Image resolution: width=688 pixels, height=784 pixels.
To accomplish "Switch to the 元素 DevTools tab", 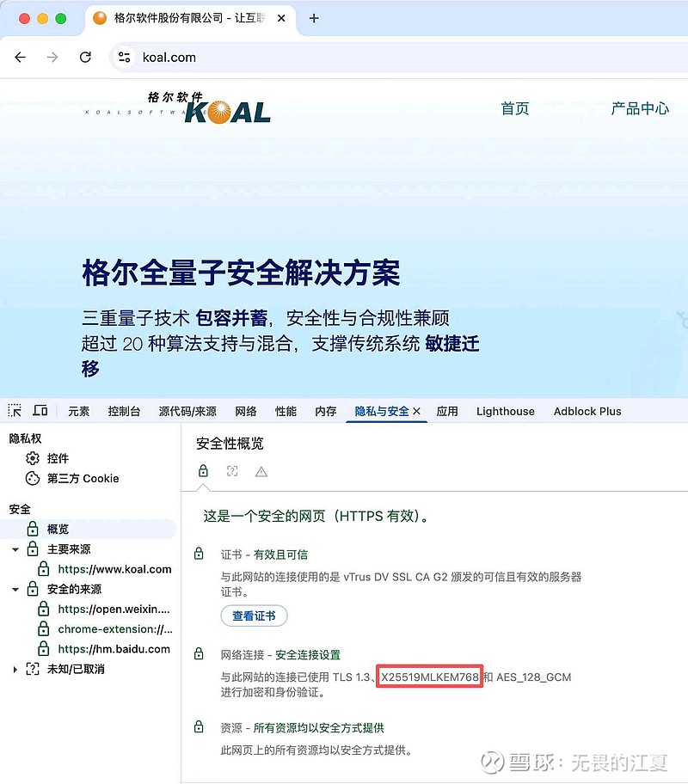I will (78, 412).
